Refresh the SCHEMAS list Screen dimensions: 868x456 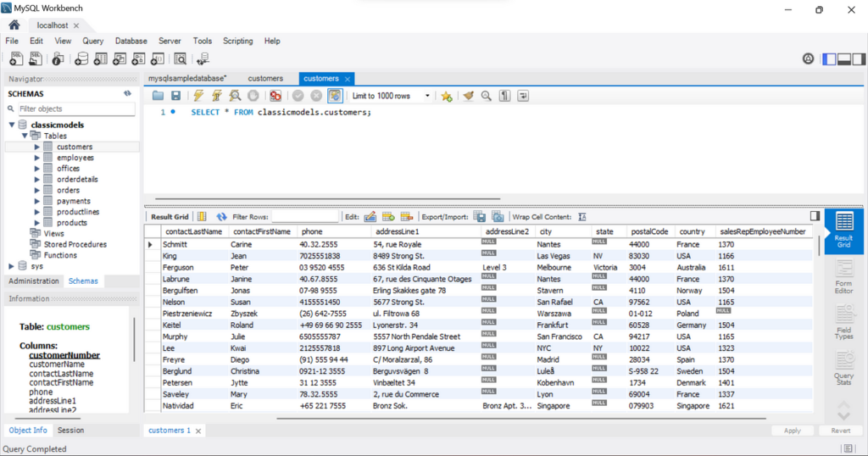[127, 94]
